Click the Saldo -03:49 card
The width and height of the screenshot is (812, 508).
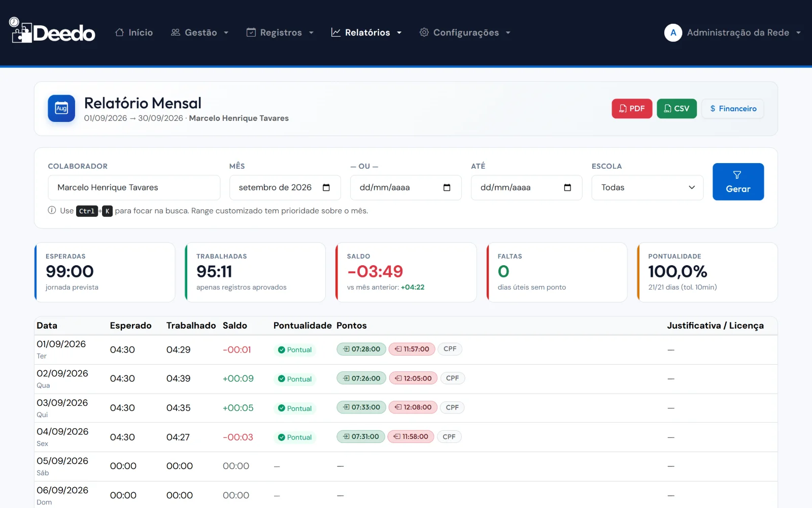point(406,272)
